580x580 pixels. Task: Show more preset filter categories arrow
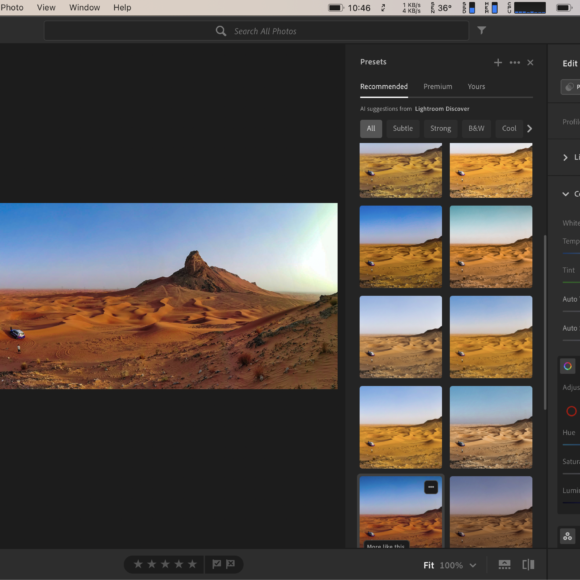click(x=529, y=128)
